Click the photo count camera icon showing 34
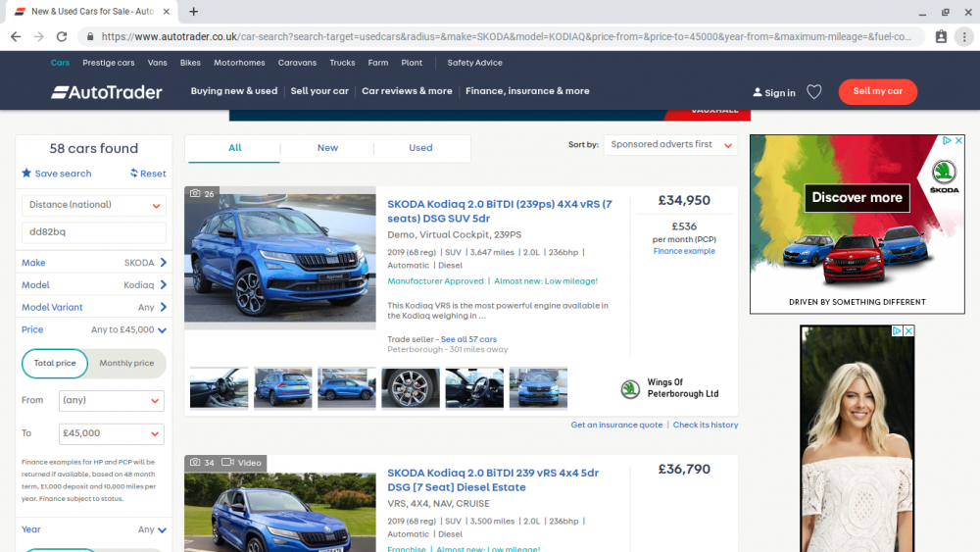Screen dimensions: 980x552 click(x=195, y=463)
